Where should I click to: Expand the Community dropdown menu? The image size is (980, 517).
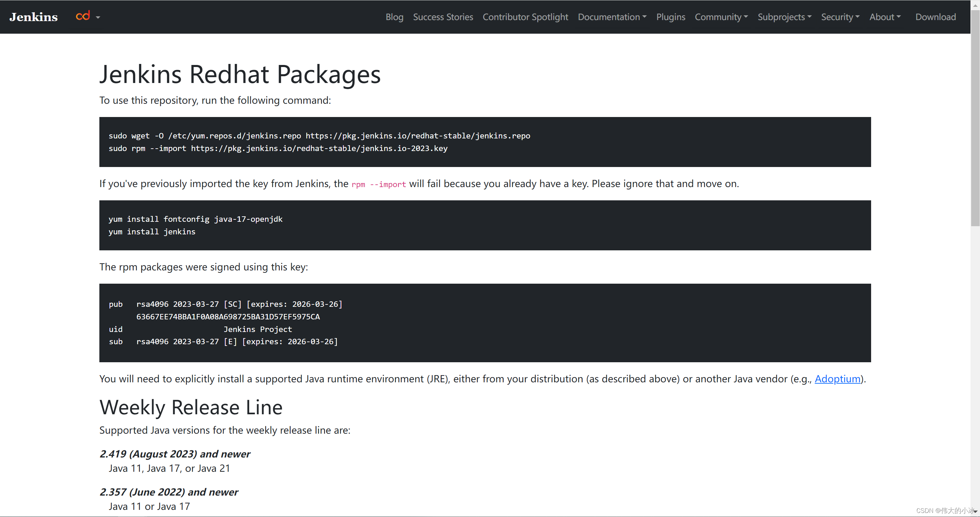pyautogui.click(x=721, y=17)
